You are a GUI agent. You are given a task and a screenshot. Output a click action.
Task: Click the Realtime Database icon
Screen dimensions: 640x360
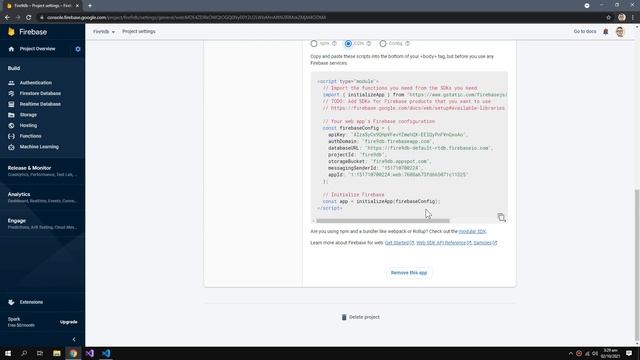tap(11, 104)
